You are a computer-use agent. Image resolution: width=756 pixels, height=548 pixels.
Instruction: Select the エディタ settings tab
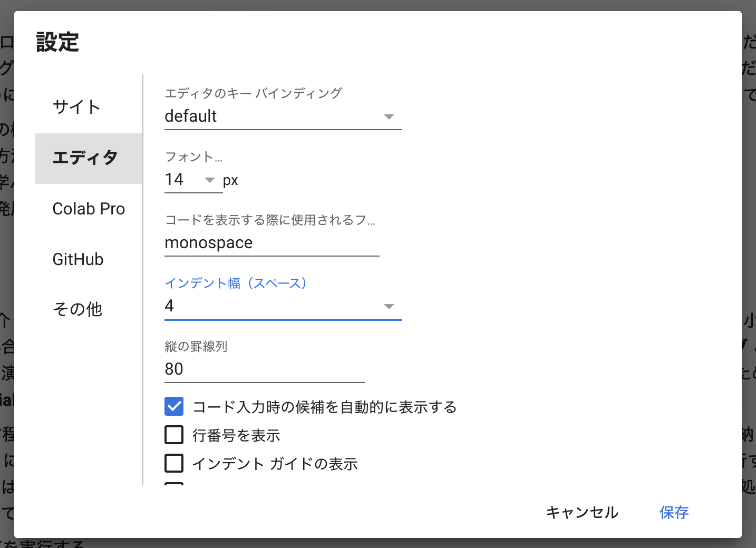tap(89, 158)
